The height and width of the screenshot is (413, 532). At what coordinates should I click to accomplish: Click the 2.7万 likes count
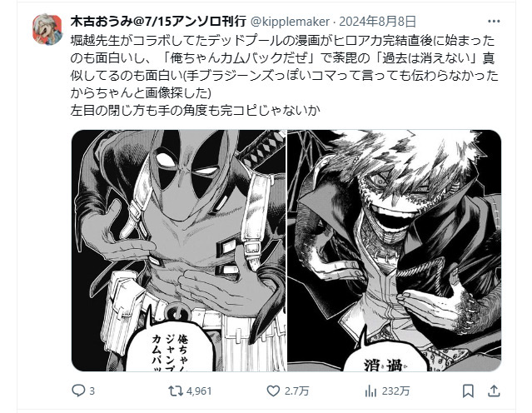coord(296,391)
